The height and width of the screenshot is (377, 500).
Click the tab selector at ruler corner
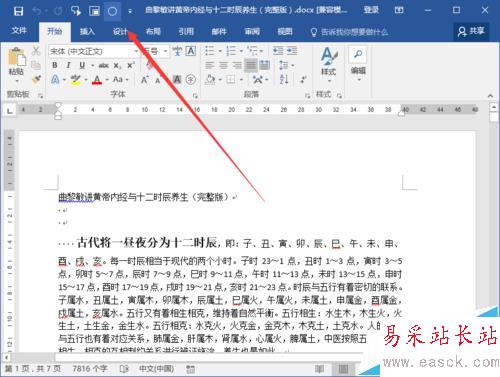(10, 110)
